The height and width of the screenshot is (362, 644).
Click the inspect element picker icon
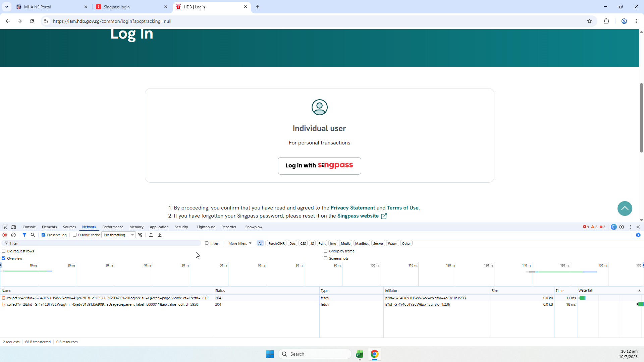click(x=5, y=227)
